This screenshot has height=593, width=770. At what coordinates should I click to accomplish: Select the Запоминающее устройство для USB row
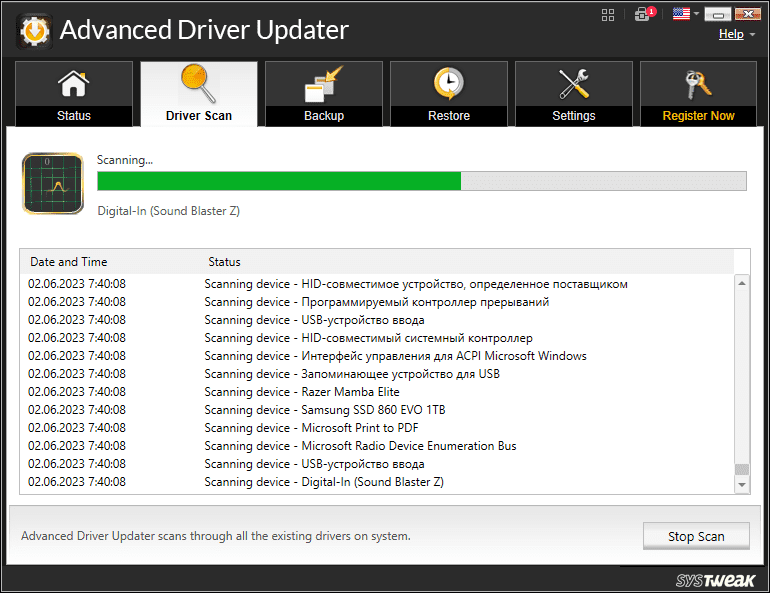pos(377,374)
